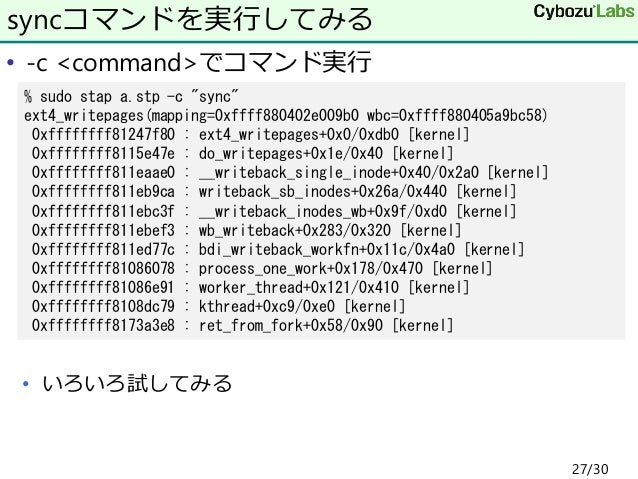Viewport: 638px width, 479px height.
Task: Click the 'sudo stap a.stp -c sync' command line
Action: point(131,97)
